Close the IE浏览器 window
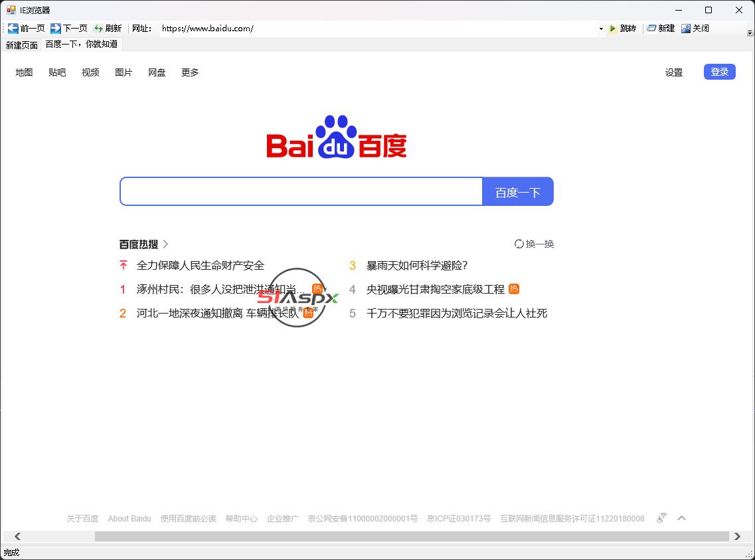Viewport: 755px width, 560px height. [738, 10]
